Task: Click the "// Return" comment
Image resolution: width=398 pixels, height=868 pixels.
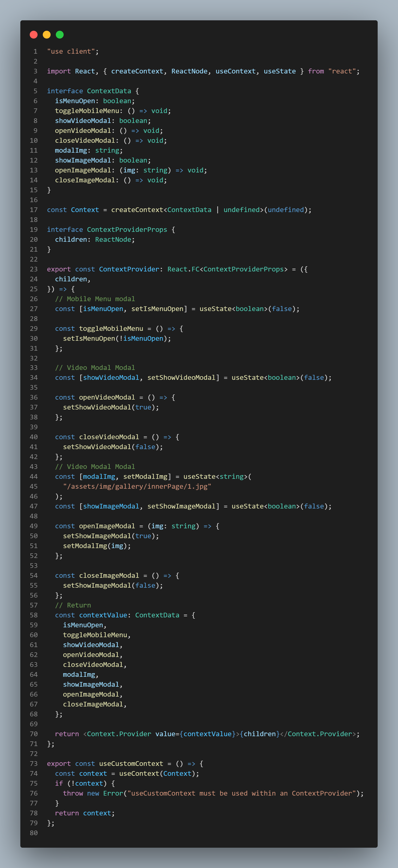Action: [x=73, y=605]
